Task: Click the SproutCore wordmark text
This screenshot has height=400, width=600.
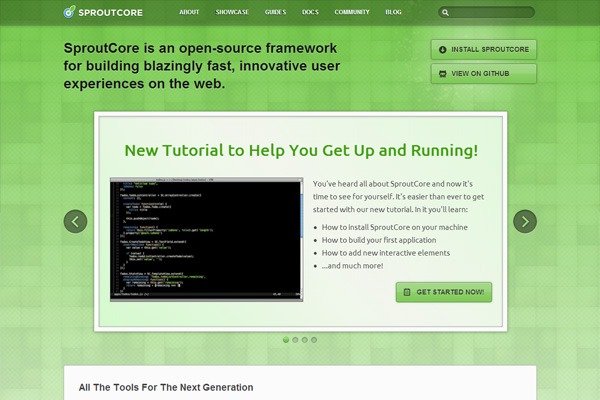Action: (113, 14)
